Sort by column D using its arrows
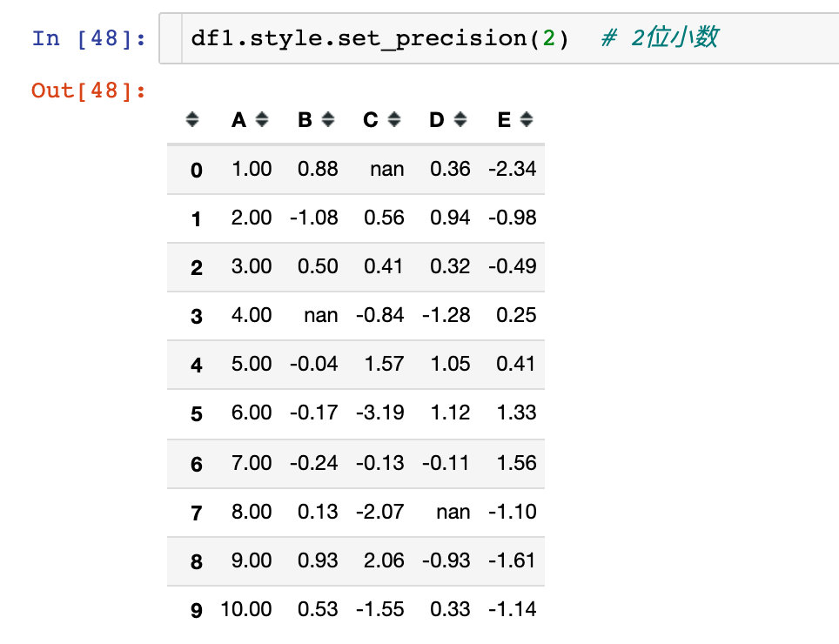Screen dimensions: 839x644 [460, 119]
